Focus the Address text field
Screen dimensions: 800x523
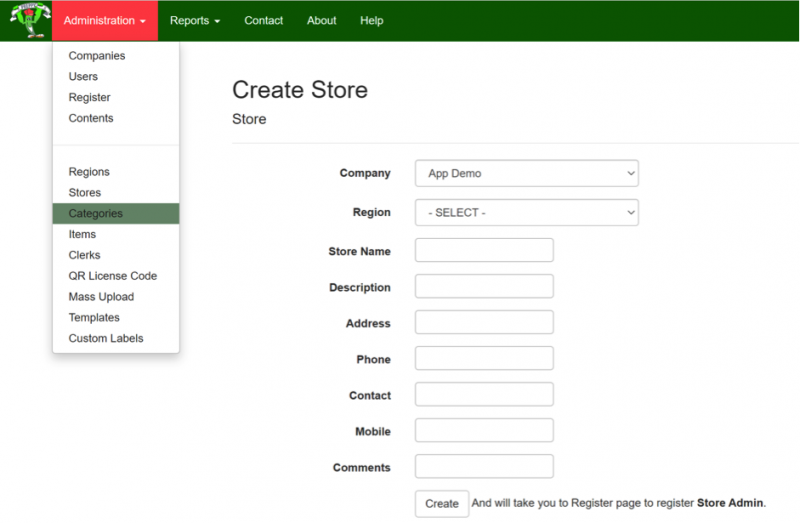click(484, 322)
